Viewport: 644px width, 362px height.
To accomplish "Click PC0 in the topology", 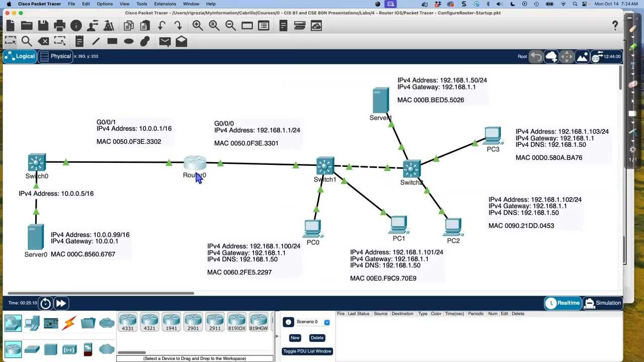I will point(312,229).
